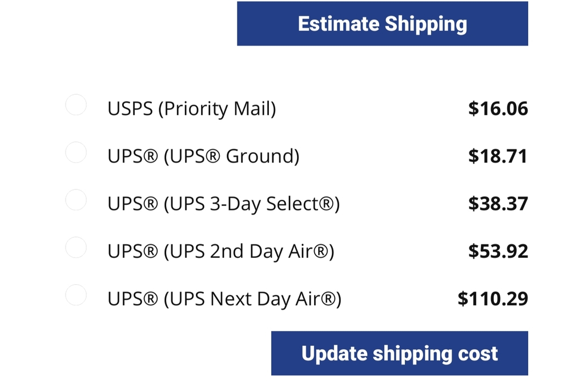
Task: Click the USPS (Priority Mail) label text
Action: click(x=191, y=108)
